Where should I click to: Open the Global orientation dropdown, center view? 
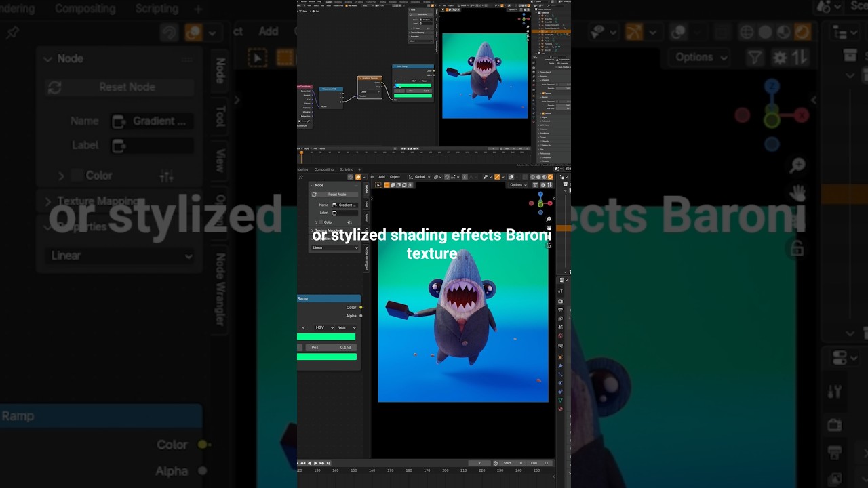pyautogui.click(x=419, y=176)
